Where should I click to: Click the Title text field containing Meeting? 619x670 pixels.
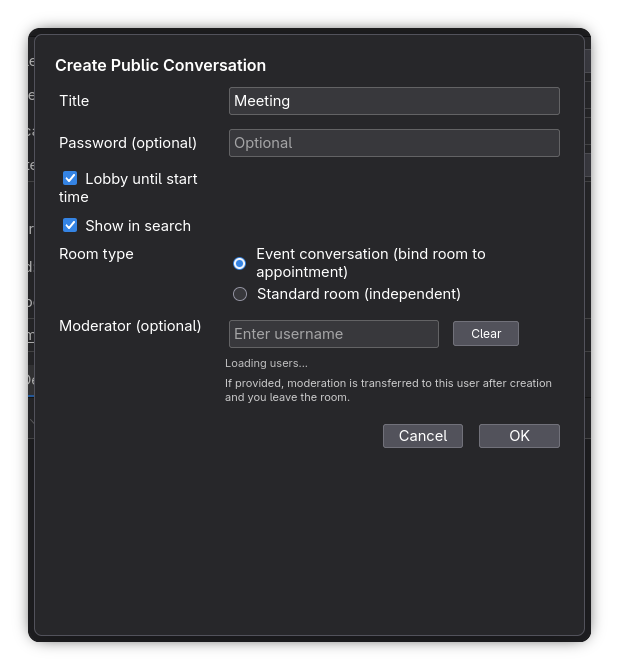point(393,101)
